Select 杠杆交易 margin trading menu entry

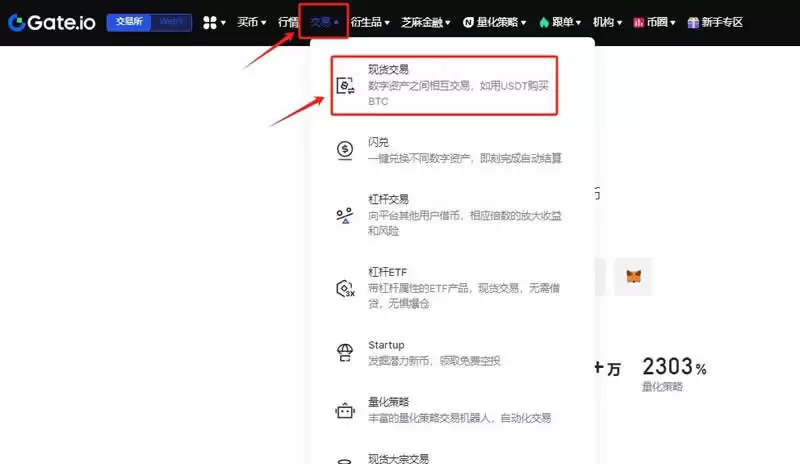449,215
